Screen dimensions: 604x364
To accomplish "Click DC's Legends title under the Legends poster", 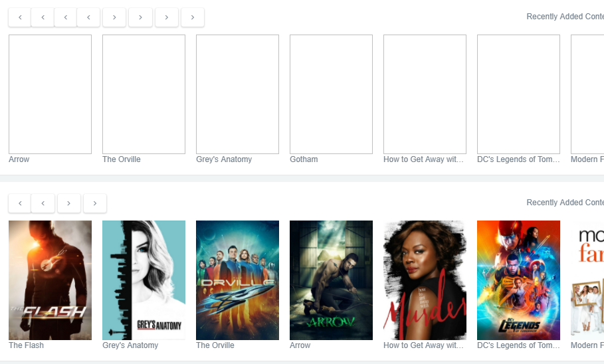I will tap(518, 345).
